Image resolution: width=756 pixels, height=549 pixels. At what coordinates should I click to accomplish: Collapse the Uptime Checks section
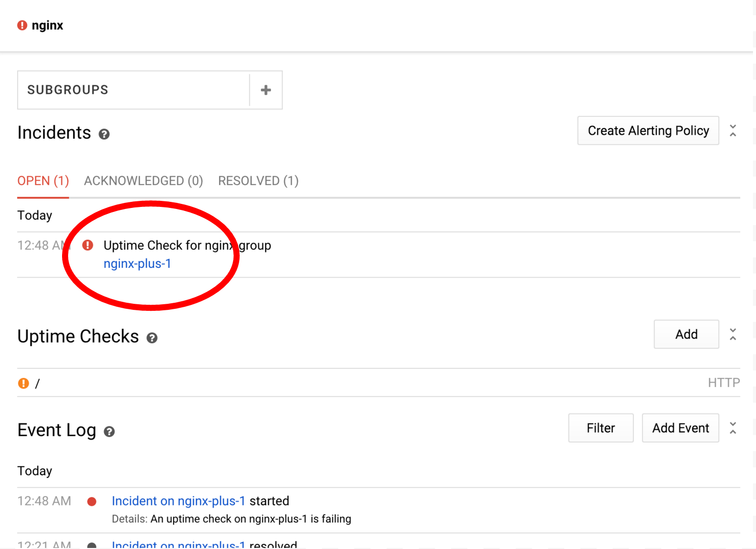point(733,335)
